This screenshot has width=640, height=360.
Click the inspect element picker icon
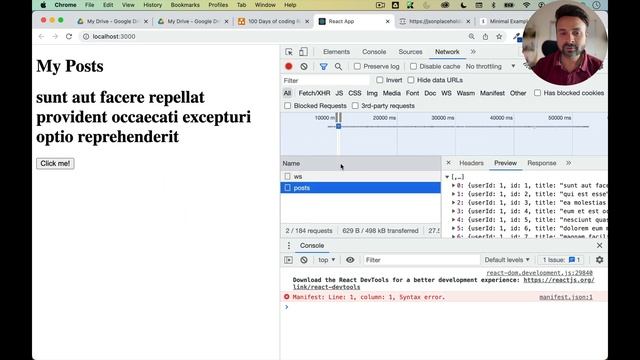pos(289,52)
